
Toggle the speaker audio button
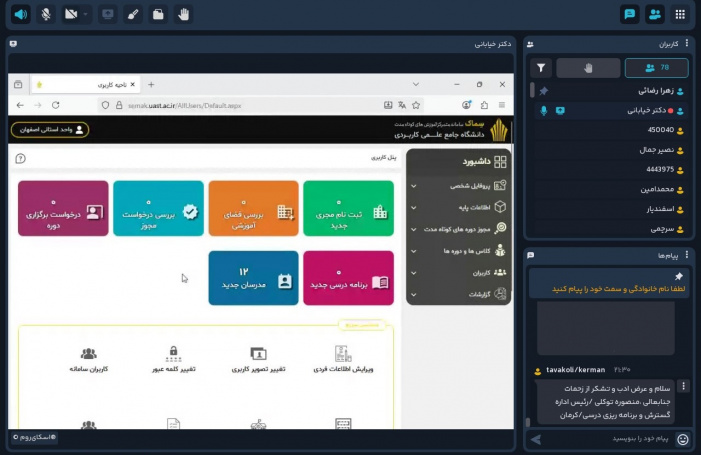[20, 14]
